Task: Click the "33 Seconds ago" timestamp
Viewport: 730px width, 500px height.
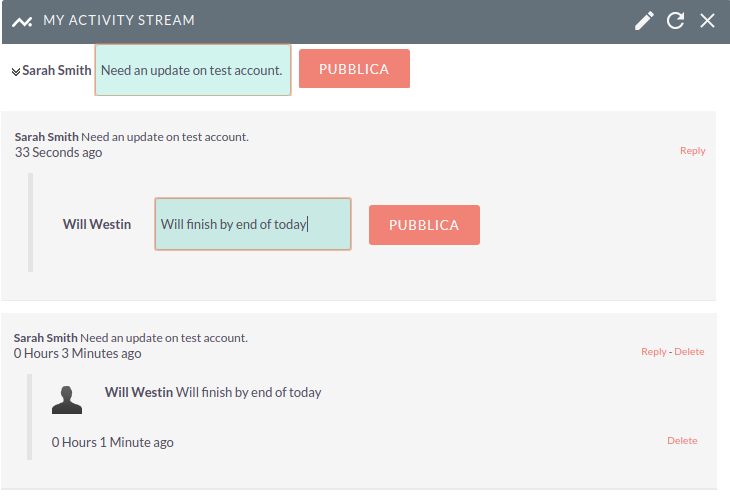Action: [58, 153]
